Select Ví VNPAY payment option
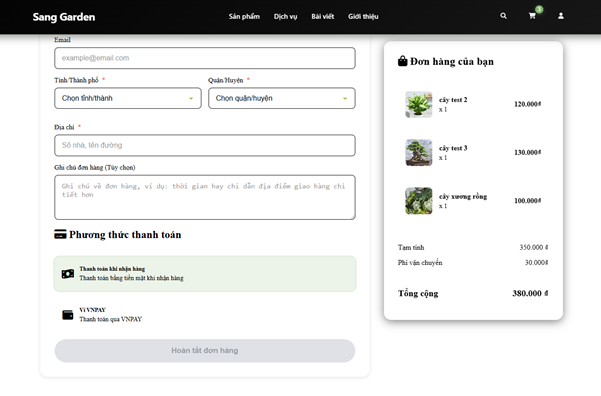The image size is (601, 396). [x=205, y=315]
